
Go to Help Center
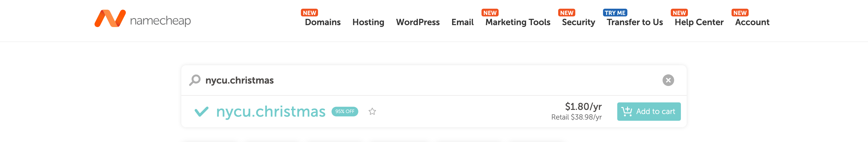[699, 22]
